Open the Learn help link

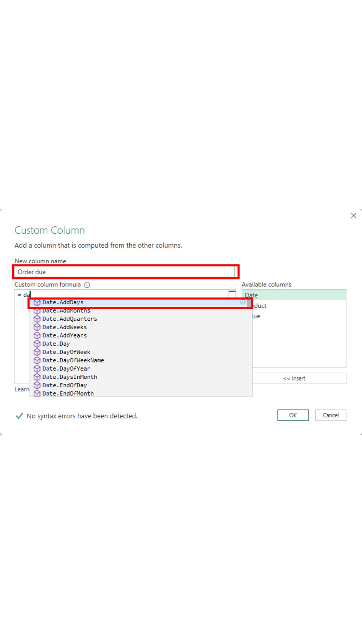point(22,389)
